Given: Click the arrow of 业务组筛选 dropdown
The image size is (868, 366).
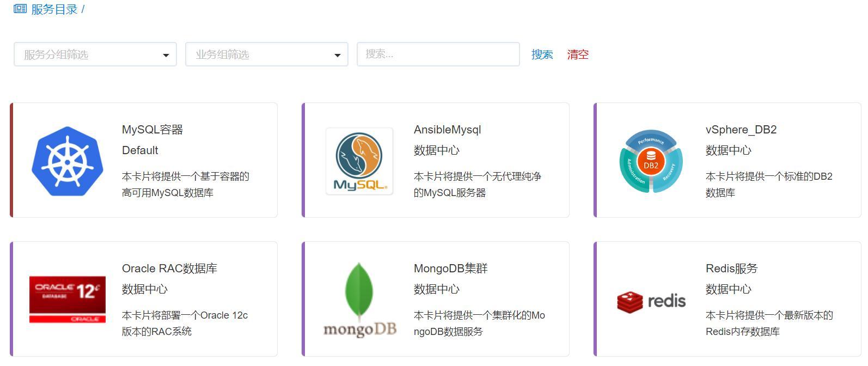Looking at the screenshot, I should point(338,55).
